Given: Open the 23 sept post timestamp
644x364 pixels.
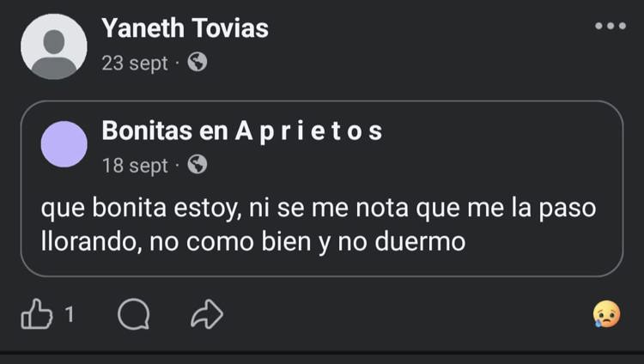Looking at the screenshot, I should (x=135, y=64).
